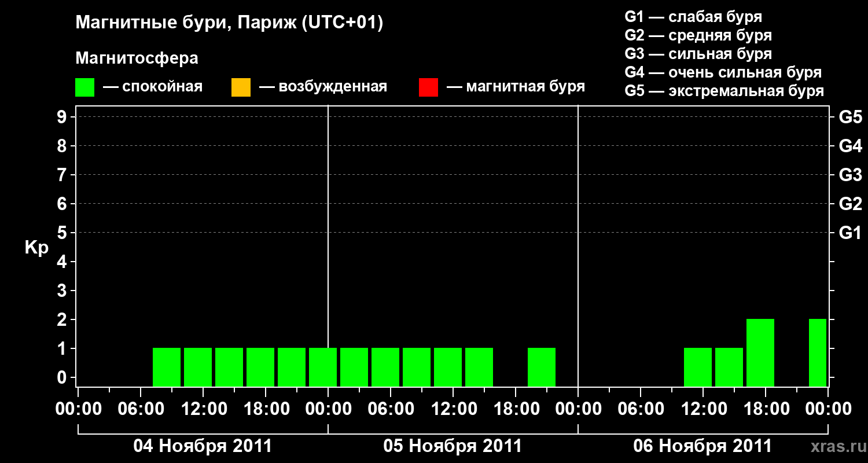The width and height of the screenshot is (868, 463).
Task: Click the '— магнитная буря' legend label
Action: [x=516, y=87]
